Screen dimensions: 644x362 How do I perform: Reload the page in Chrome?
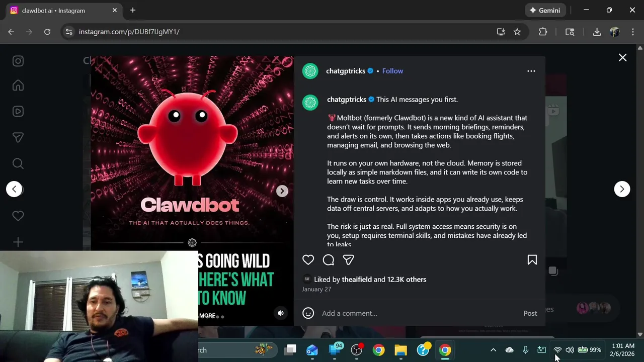click(x=47, y=32)
